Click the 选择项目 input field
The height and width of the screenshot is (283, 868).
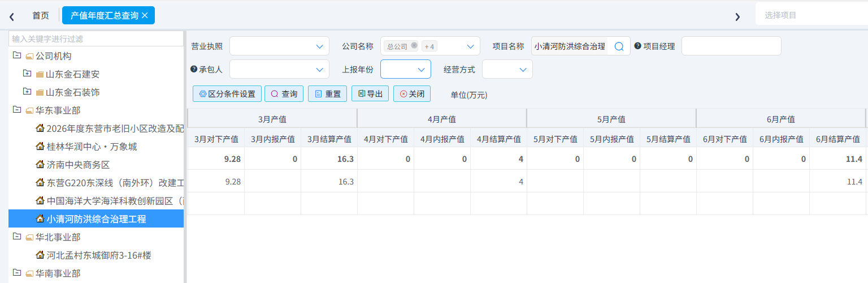pyautogui.click(x=811, y=15)
